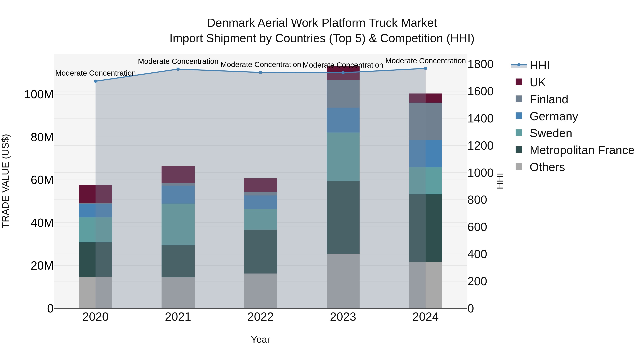The image size is (644, 362).
Task: Click the UK legend color swatch
Action: [519, 82]
